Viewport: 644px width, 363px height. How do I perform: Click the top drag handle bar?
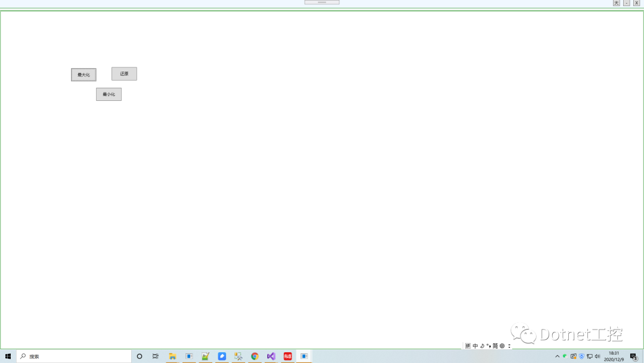click(322, 2)
